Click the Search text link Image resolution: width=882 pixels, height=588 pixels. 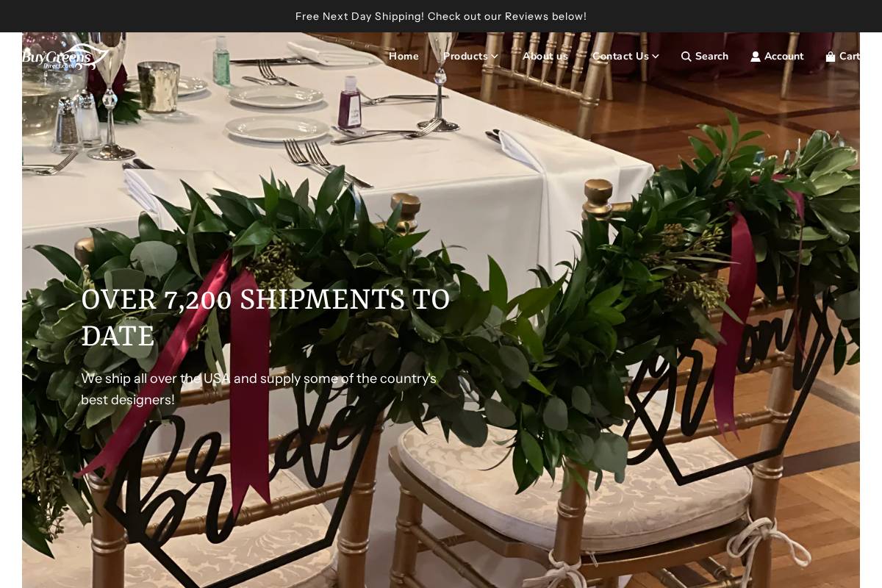point(711,57)
